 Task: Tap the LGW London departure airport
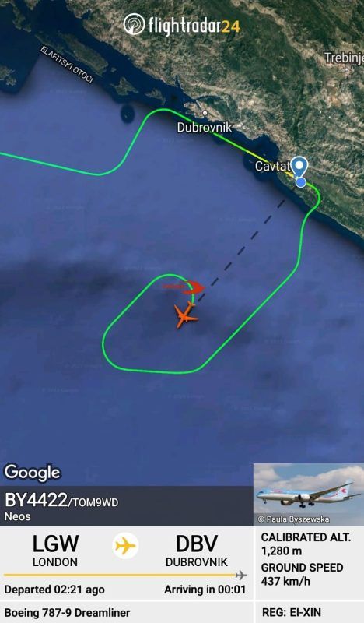tap(55, 551)
